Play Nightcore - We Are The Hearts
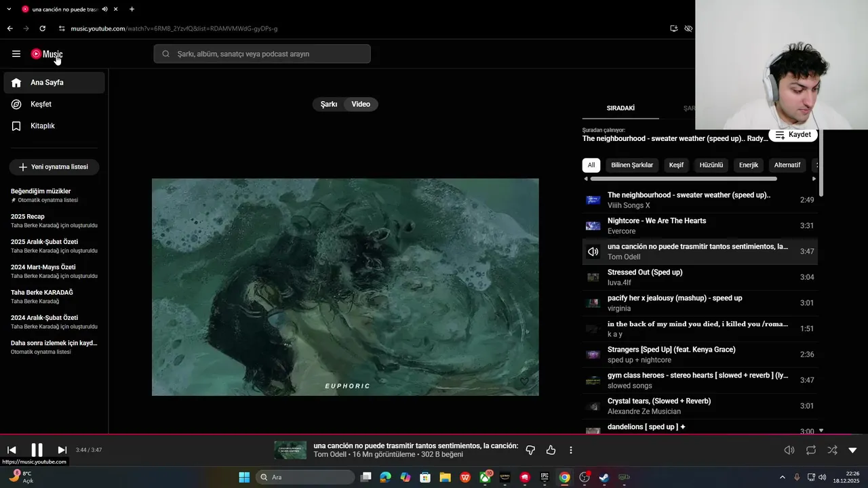The width and height of the screenshot is (868, 488). point(700,226)
